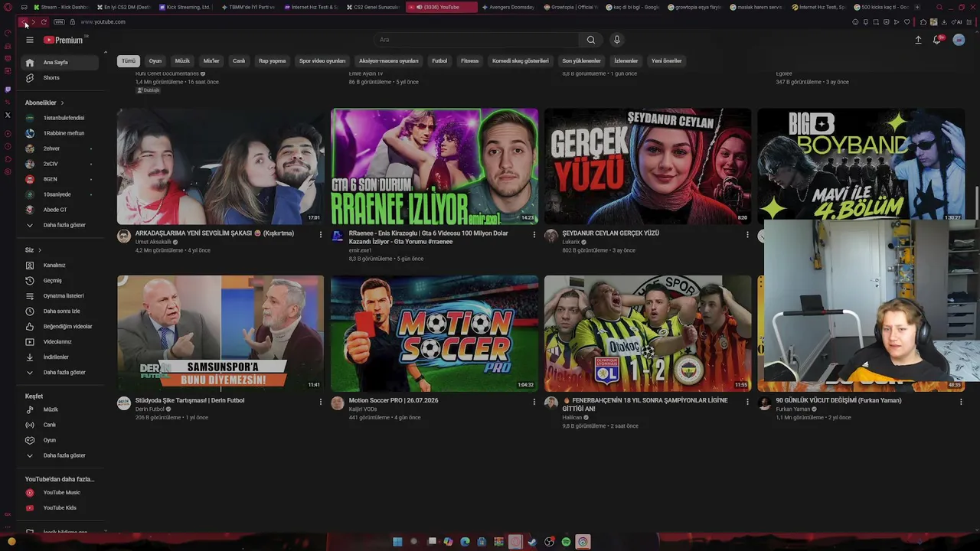The width and height of the screenshot is (980, 551).
Task: Open the Derin Futbol channel link
Action: pos(149,409)
